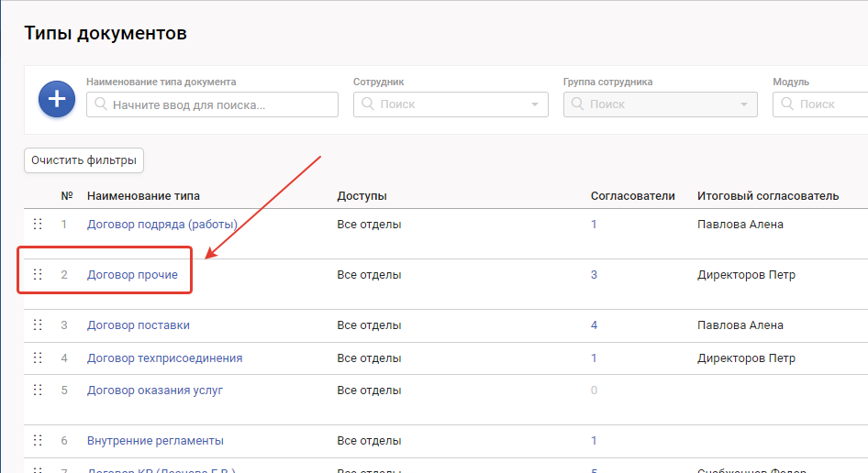Viewport: 868px width, 473px height.
Task: Expand the Группа сотрудника dropdown arrow
Action: pyautogui.click(x=745, y=104)
